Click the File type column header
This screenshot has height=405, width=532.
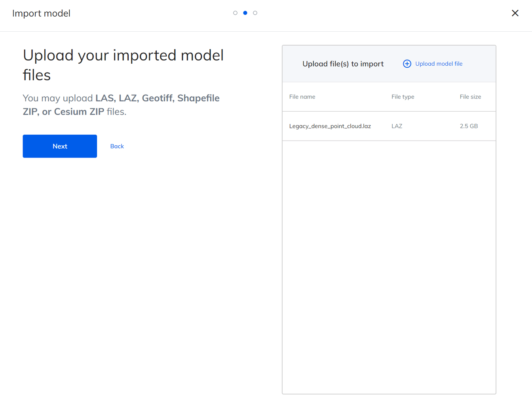click(403, 97)
